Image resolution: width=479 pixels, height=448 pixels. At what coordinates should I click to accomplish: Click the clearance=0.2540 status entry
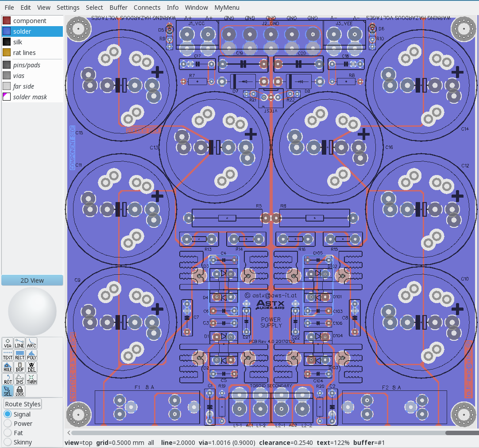(x=286, y=443)
